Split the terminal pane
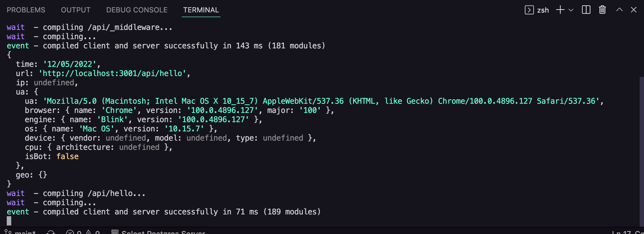644x234 pixels. point(586,10)
